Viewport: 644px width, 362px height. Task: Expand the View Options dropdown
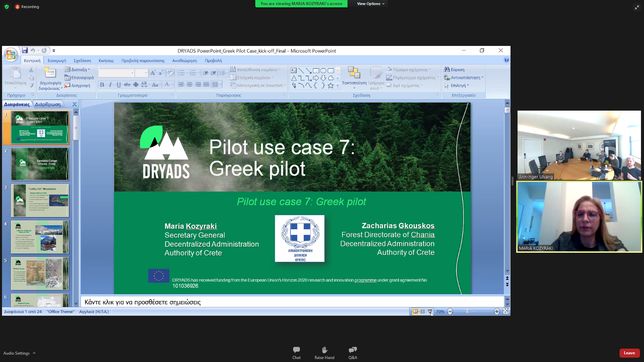point(370,4)
